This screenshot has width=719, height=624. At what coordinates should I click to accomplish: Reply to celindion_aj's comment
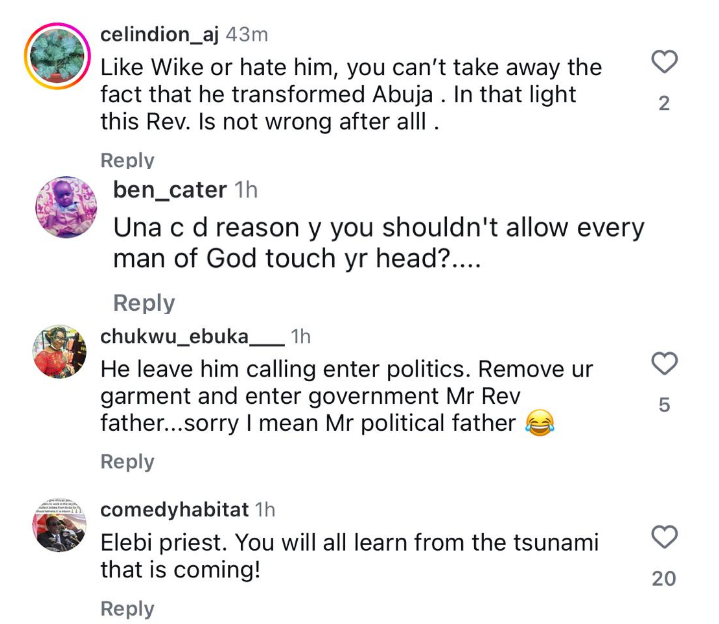127,160
